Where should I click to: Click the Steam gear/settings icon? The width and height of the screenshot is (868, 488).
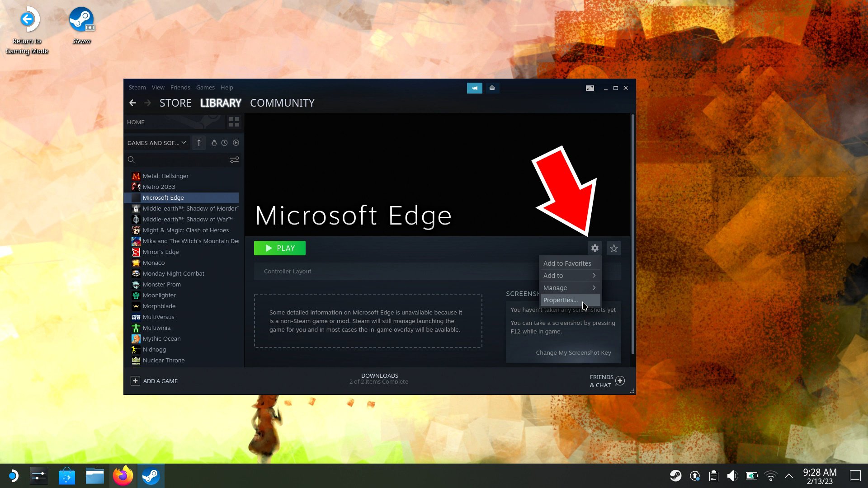594,248
